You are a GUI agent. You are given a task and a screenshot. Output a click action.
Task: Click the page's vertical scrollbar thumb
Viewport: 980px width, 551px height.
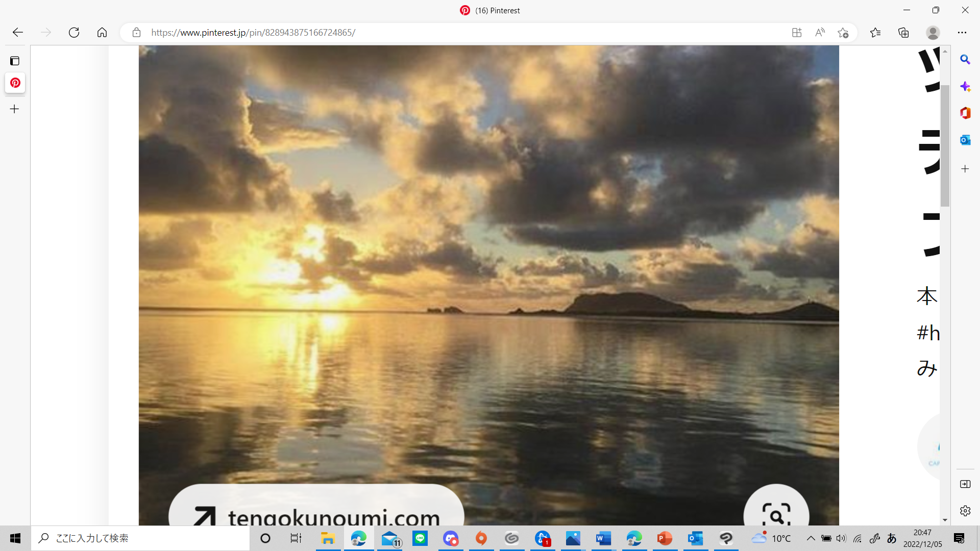click(x=945, y=145)
